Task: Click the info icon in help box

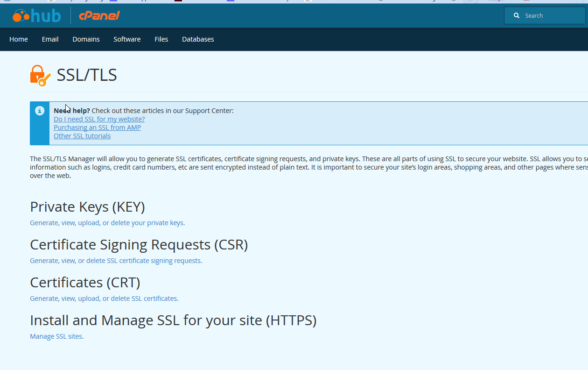Action: tap(40, 111)
